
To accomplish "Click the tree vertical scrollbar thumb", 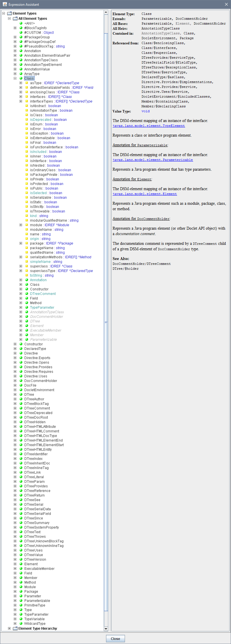I will click(106, 322).
